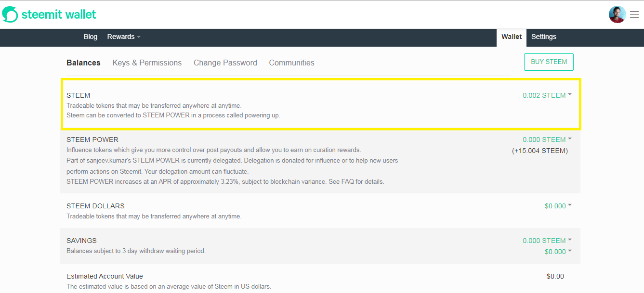Select the Wallet tab
Image resolution: width=644 pixels, height=293 pixels.
click(x=512, y=37)
